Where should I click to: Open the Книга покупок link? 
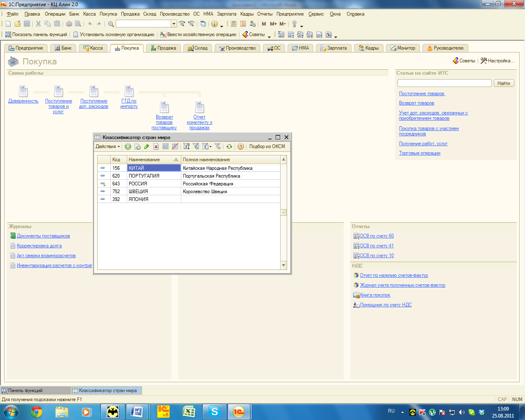[x=375, y=295]
